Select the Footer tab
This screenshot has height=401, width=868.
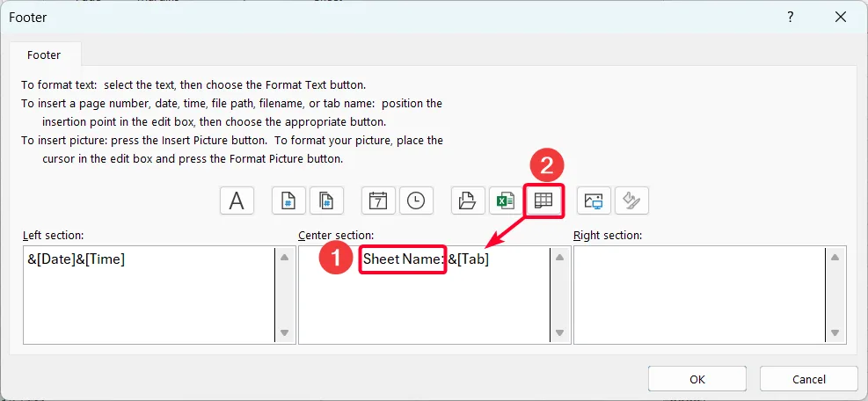(x=44, y=55)
